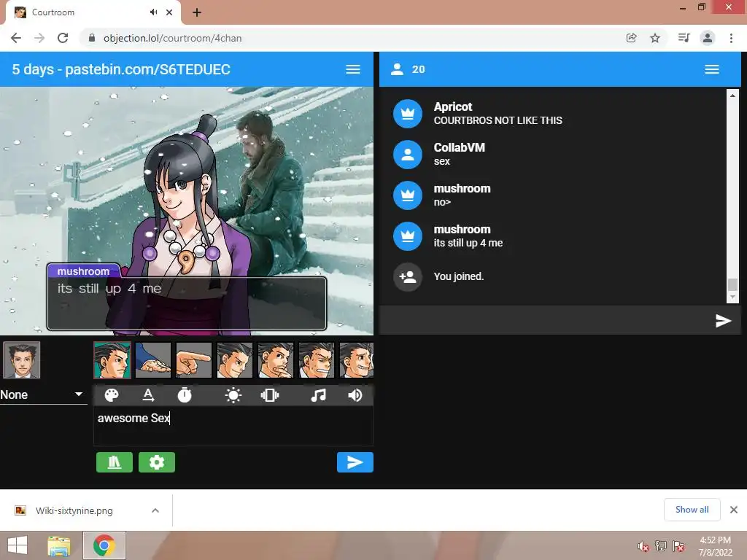Click the chat scrollbar up arrow
Image resolution: width=747 pixels, height=560 pixels.
coord(732,96)
